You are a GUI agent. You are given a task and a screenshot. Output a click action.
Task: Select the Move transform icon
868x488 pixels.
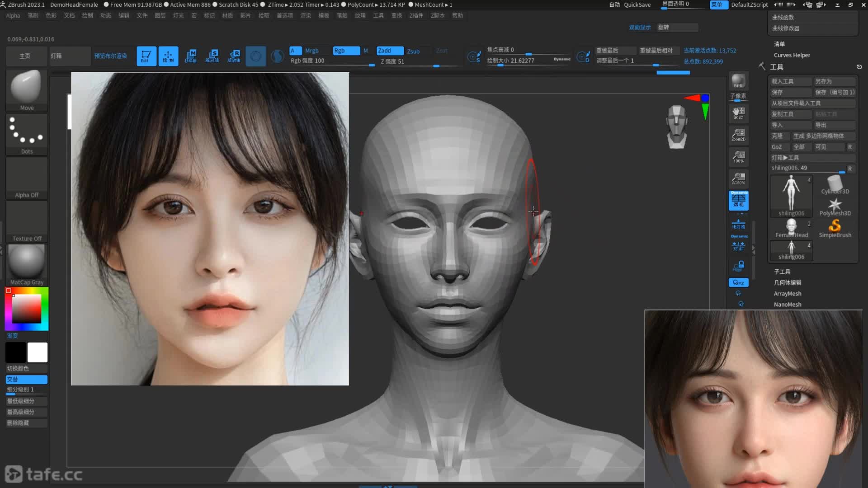tap(190, 56)
